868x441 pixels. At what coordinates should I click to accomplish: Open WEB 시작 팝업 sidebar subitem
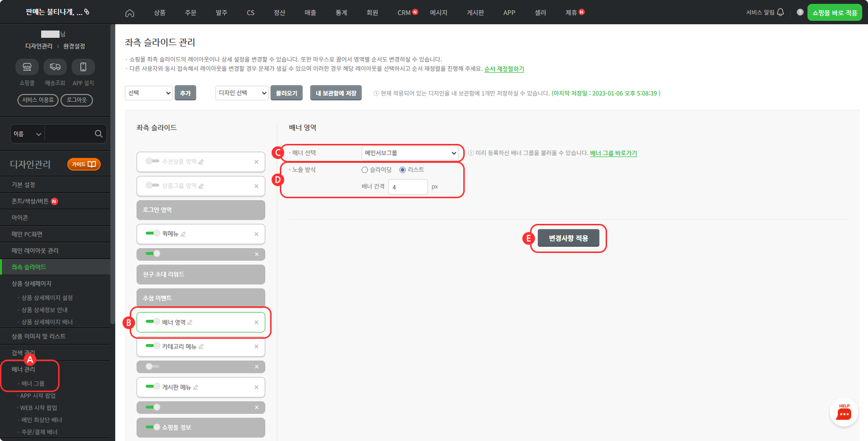(x=38, y=408)
